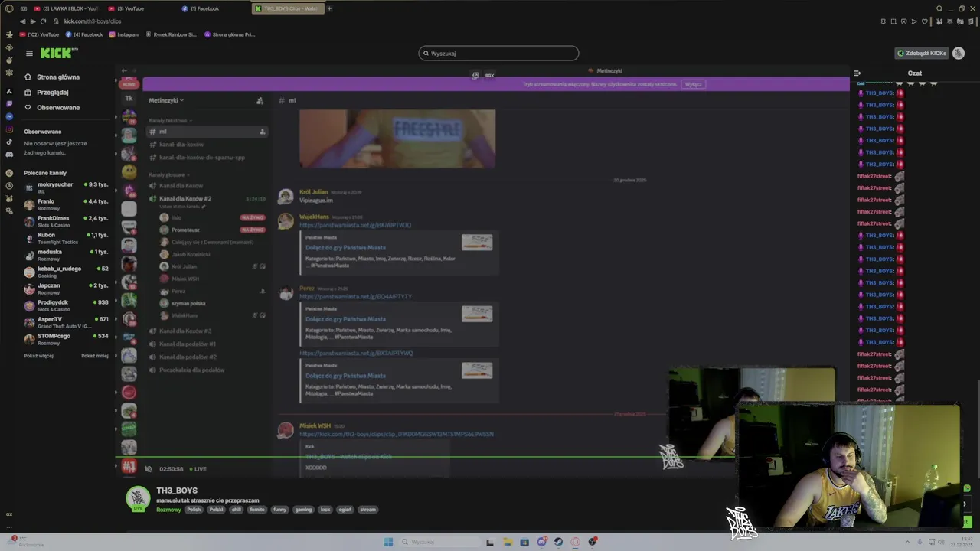Open Kanał dla Kozów #2 voice channel
Image resolution: width=980 pixels, height=551 pixels.
click(x=185, y=199)
